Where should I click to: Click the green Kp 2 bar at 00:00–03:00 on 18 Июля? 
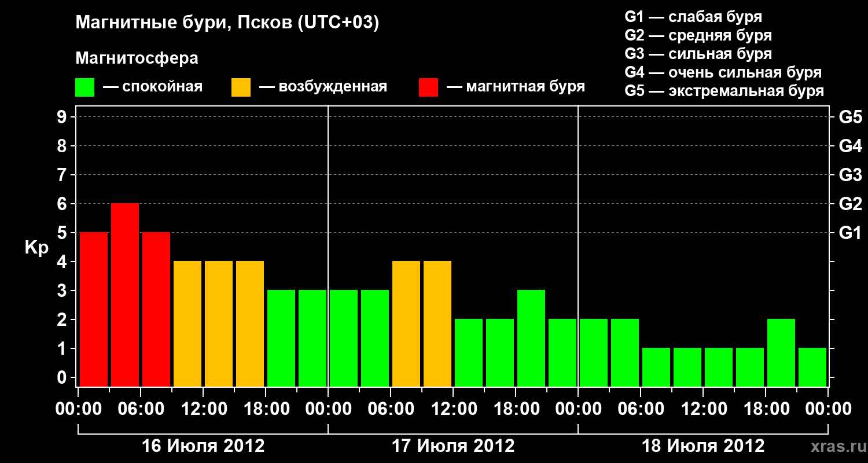point(594,353)
